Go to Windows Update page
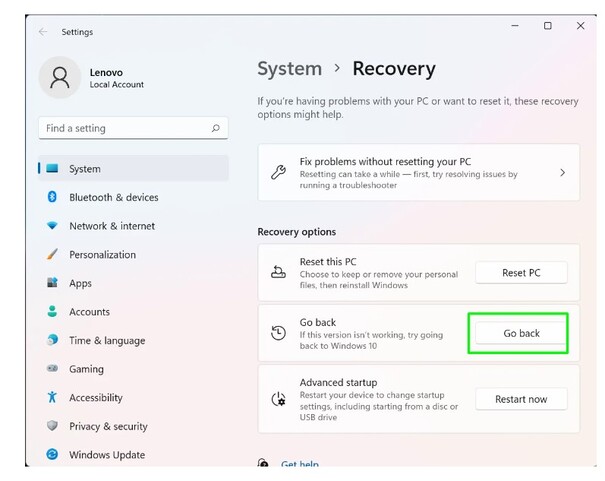605x481 pixels. (134, 454)
